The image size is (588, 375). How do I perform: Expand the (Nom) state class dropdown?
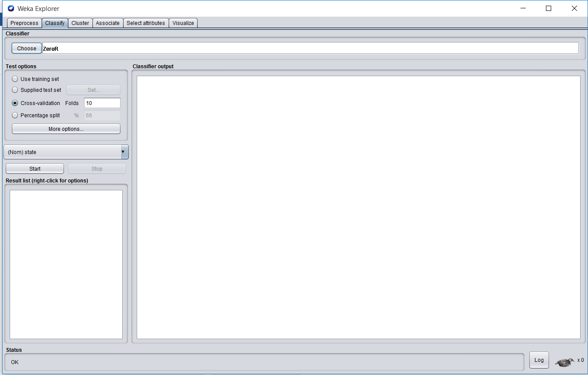coord(66,152)
